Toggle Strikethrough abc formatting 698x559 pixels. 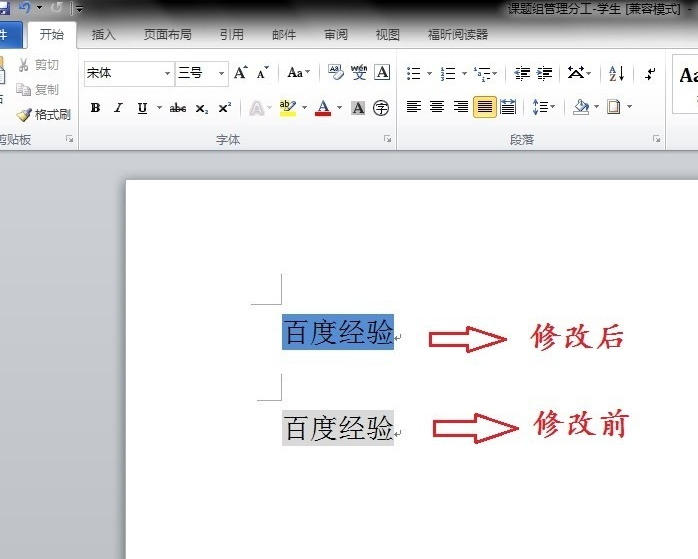point(178,108)
